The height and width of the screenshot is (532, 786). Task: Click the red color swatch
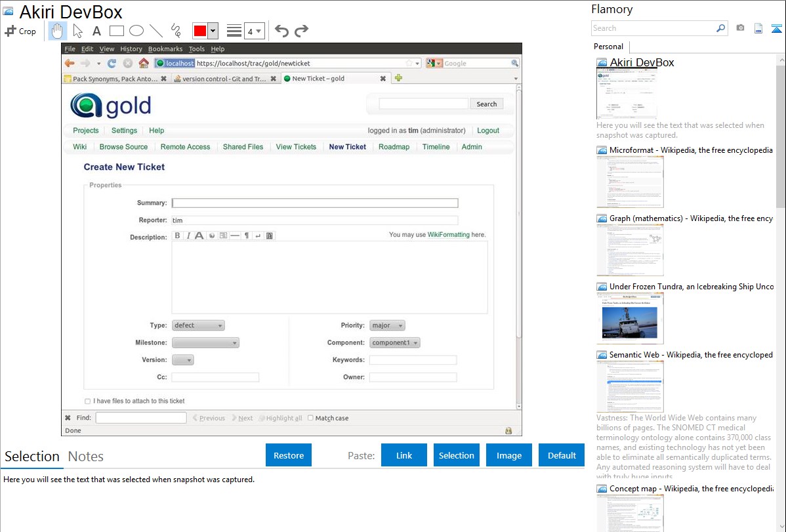pyautogui.click(x=200, y=31)
